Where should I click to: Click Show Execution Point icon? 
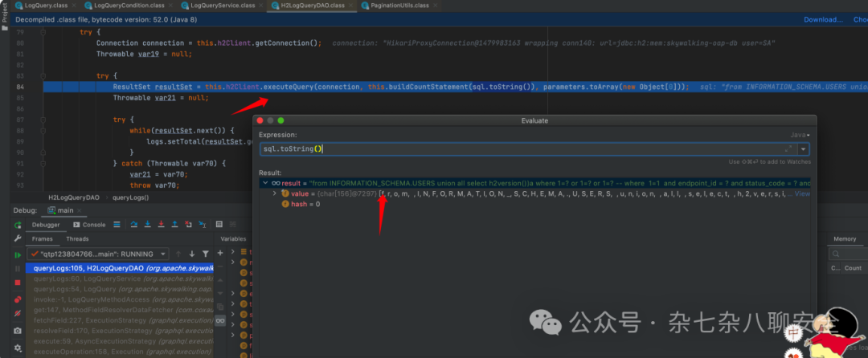[x=117, y=224]
